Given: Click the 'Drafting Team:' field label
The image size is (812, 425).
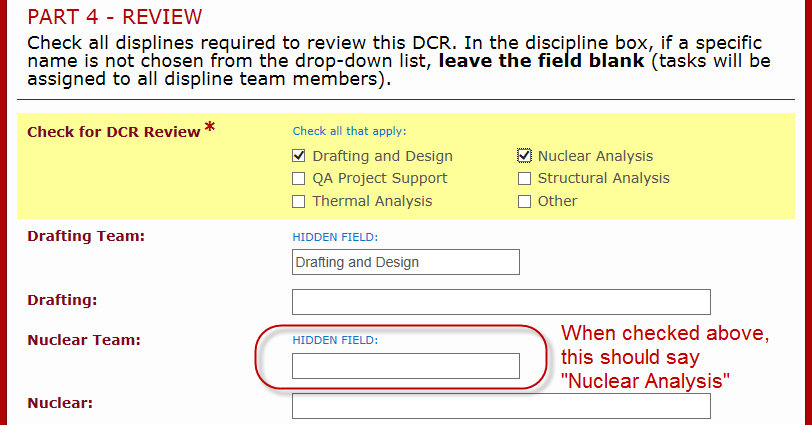Looking at the screenshot, I should (86, 236).
